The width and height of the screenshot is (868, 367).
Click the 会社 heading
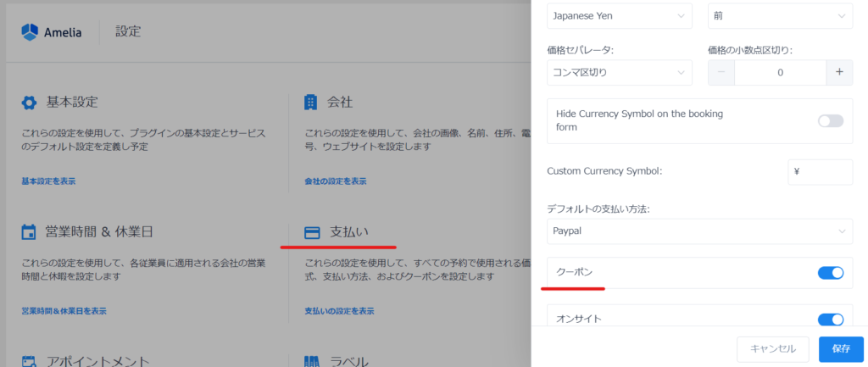tap(340, 103)
